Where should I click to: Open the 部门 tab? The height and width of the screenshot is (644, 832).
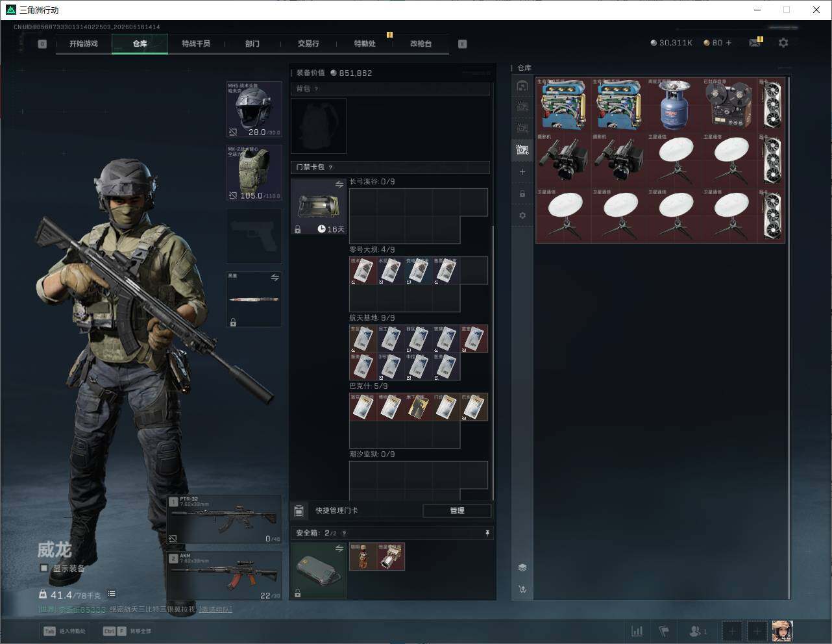coord(252,43)
